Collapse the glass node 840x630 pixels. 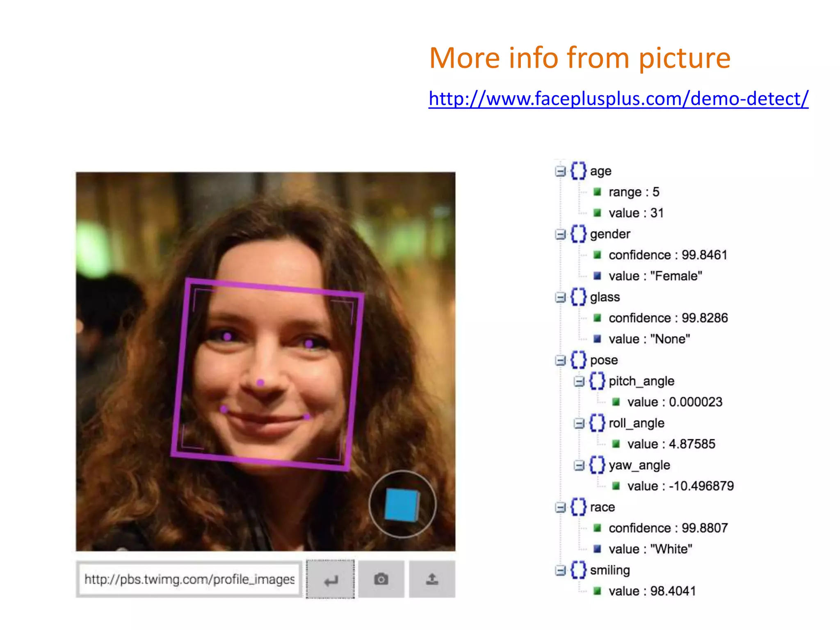click(560, 297)
